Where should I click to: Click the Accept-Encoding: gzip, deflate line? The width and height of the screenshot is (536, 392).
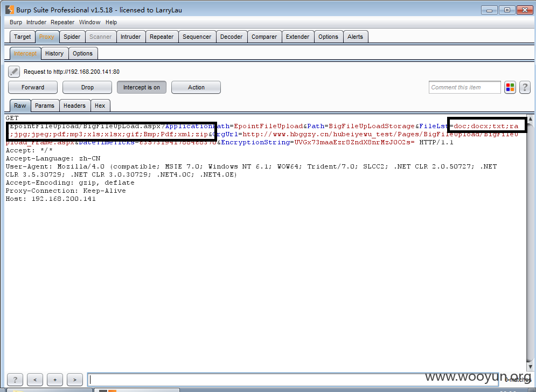(x=70, y=183)
